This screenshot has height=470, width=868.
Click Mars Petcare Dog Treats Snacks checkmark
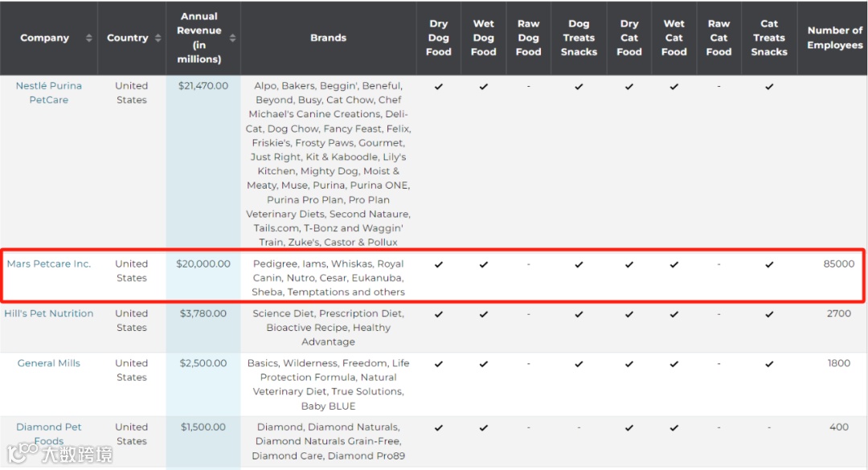click(x=579, y=264)
